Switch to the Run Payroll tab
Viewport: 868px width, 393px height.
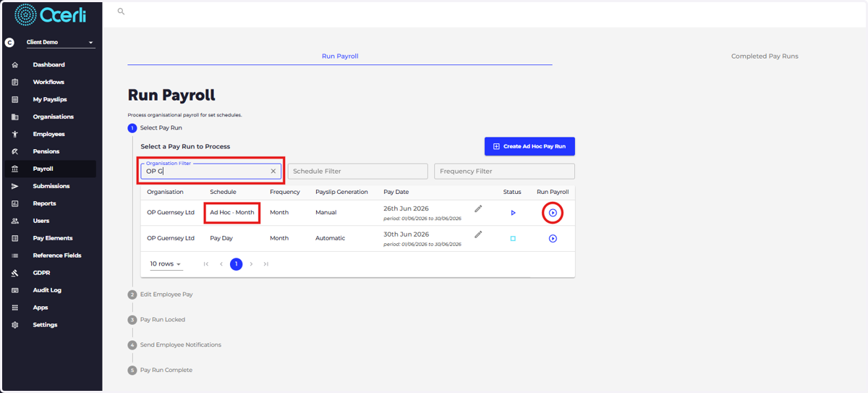point(340,56)
